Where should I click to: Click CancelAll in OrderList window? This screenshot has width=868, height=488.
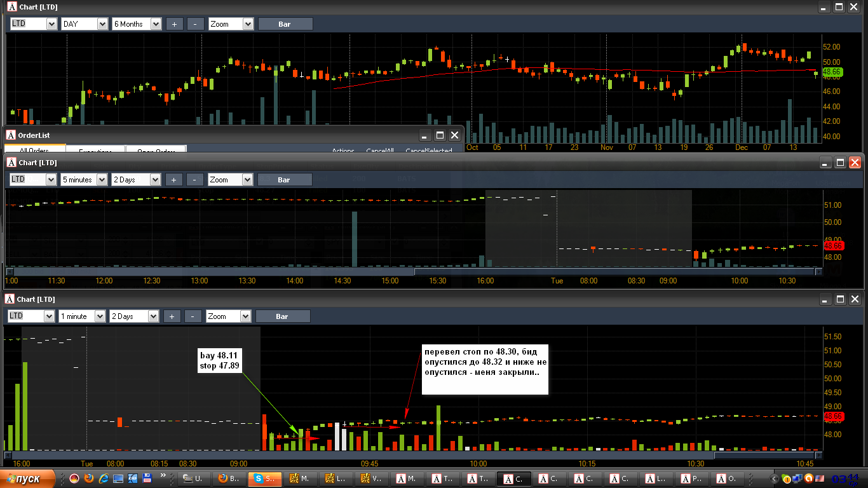tap(380, 151)
